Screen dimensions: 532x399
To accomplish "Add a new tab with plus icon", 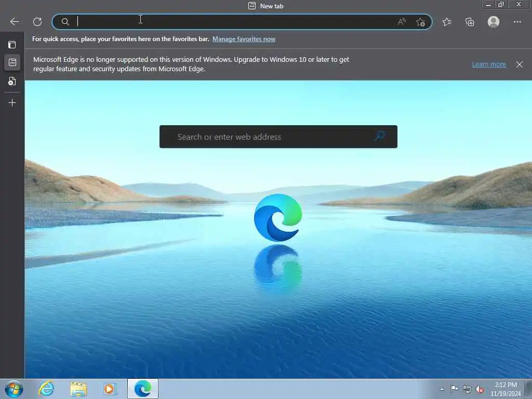I will (x=12, y=102).
